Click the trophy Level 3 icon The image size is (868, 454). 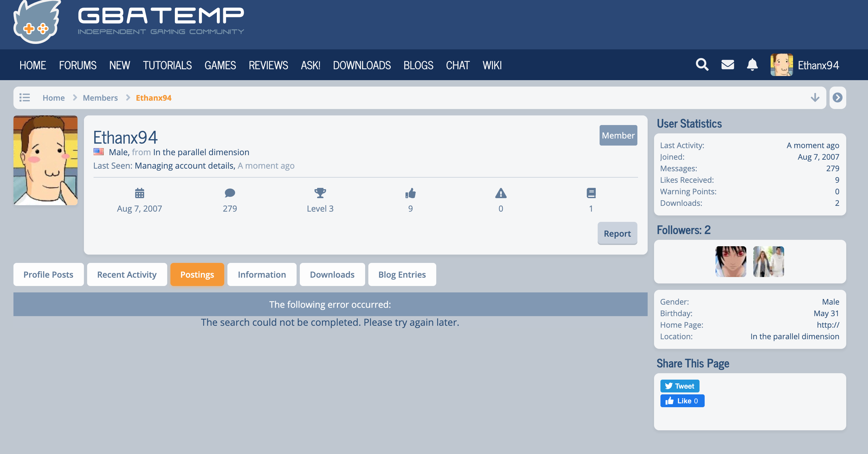320,193
